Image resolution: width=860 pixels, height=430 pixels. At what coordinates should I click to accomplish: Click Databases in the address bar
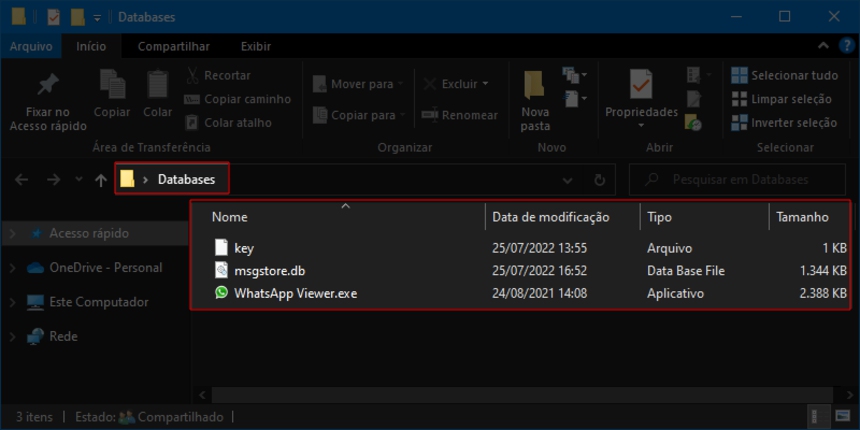pyautogui.click(x=186, y=179)
